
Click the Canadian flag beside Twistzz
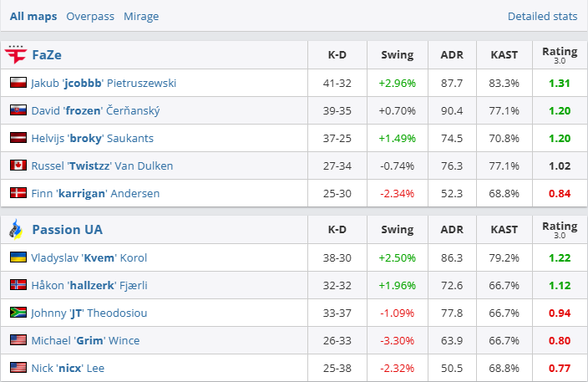(18, 166)
